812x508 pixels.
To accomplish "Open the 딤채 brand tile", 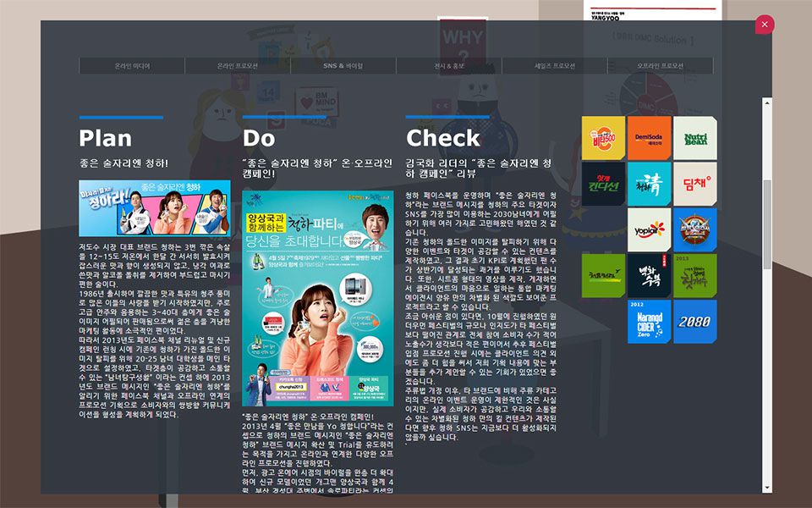I will 694,185.
